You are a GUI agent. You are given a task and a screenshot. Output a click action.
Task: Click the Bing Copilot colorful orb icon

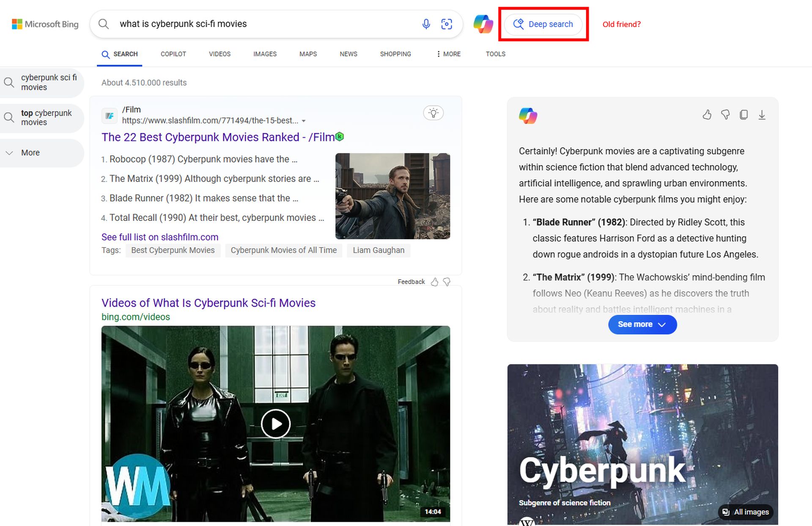click(483, 24)
